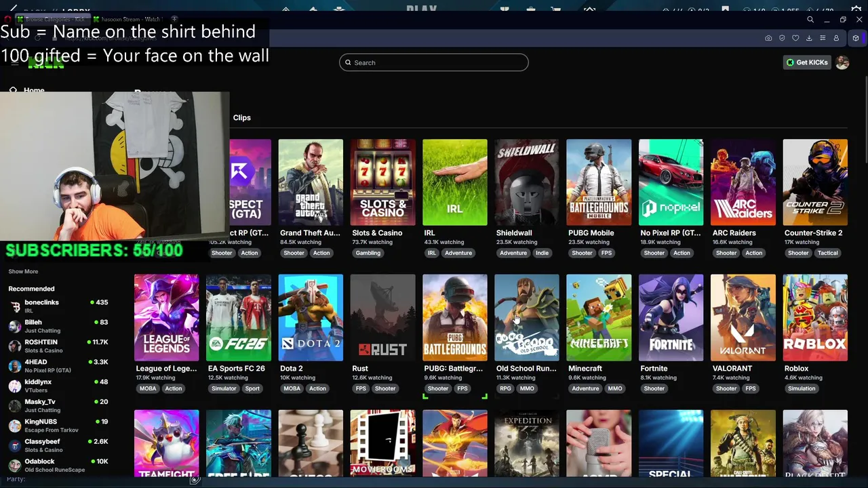Click the Gambling tag under Slots & Casino
Screen dimensions: 868x488
point(368,253)
